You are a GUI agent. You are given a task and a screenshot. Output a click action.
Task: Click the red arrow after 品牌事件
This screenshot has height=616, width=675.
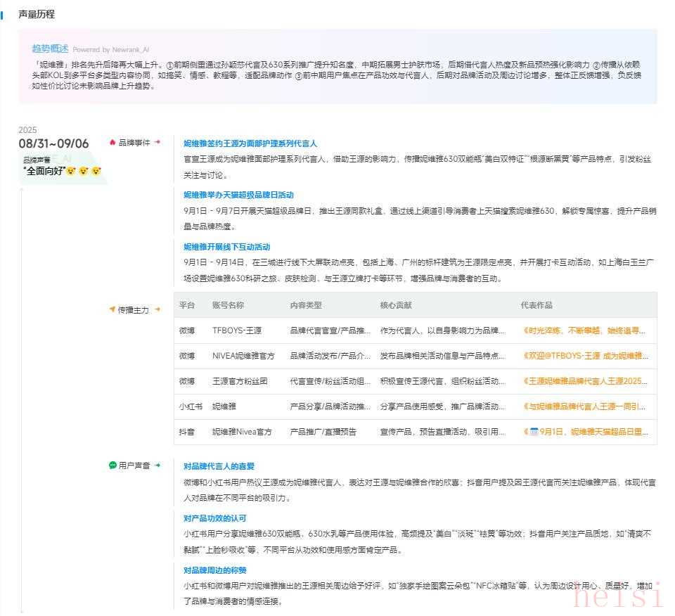(x=157, y=142)
